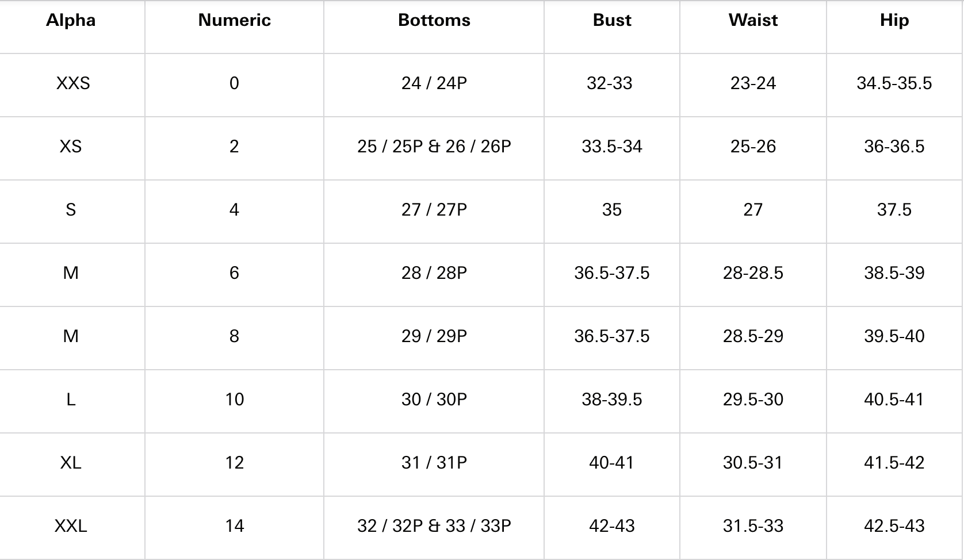Select the Waist column header
This screenshot has width=964, height=560.
753,20
